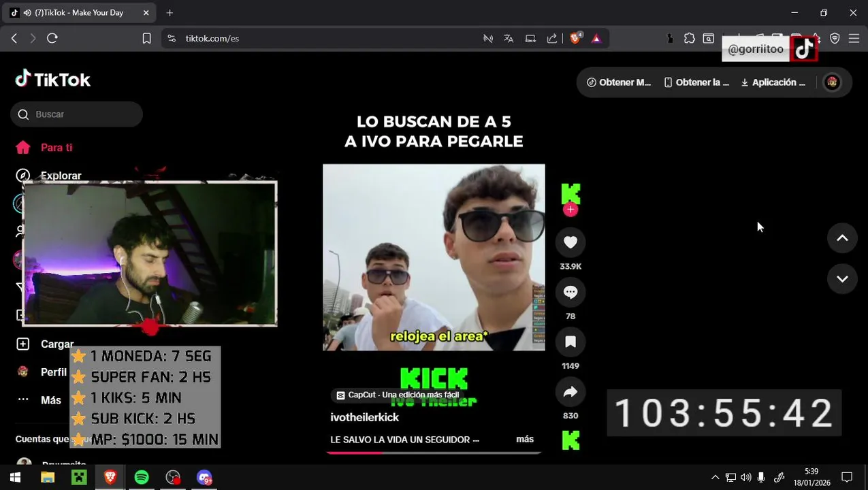The width and height of the screenshot is (868, 490).
Task: Click the TikTok video thumbnail
Action: click(x=434, y=257)
